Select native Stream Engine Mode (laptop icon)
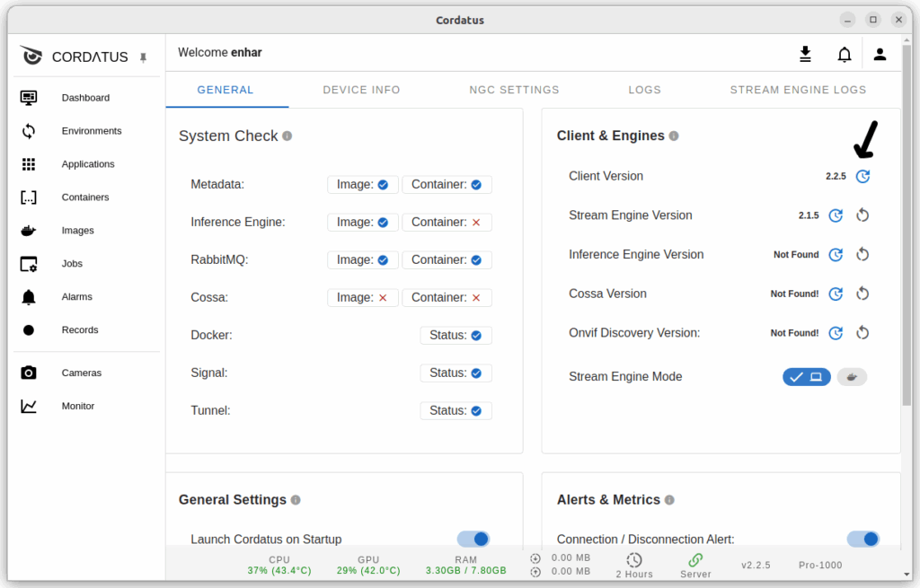The width and height of the screenshot is (920, 588). [x=807, y=377]
